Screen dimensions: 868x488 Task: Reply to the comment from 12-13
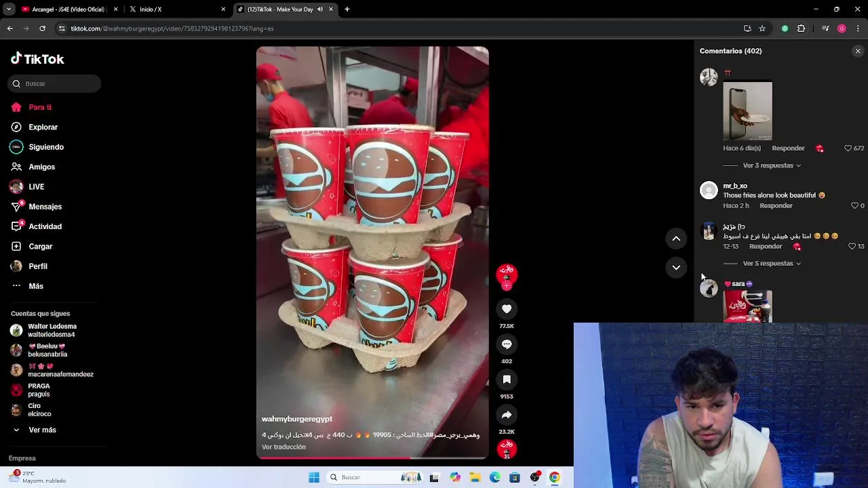[766, 246]
